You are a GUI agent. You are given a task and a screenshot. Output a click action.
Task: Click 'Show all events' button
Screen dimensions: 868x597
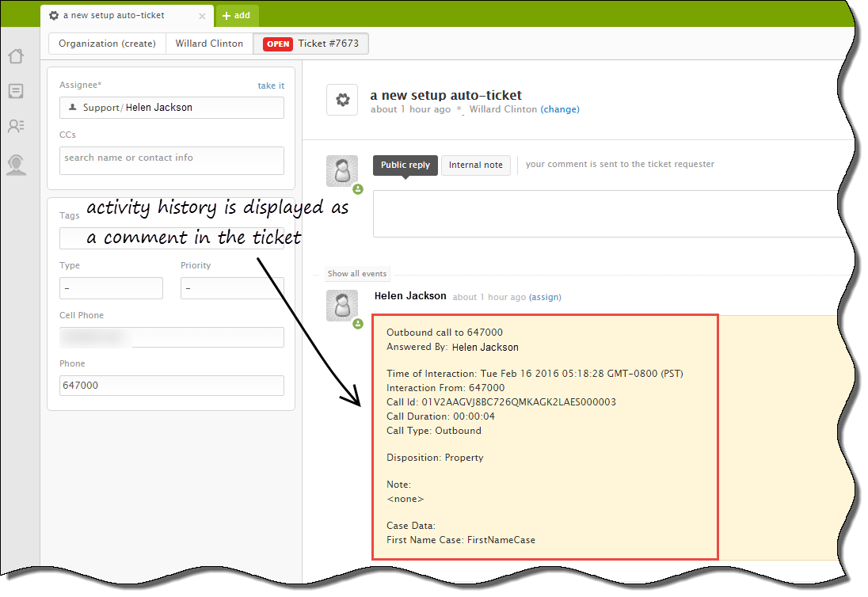click(357, 274)
